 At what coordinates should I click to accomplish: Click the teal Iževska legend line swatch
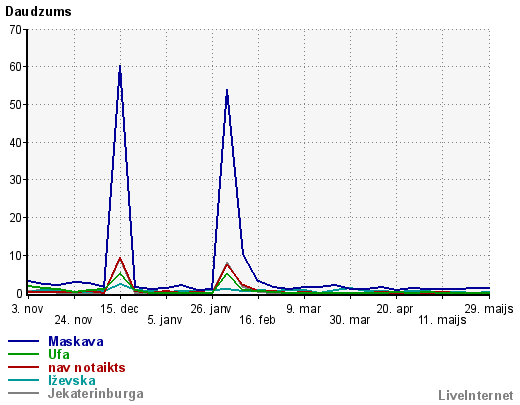click(23, 380)
